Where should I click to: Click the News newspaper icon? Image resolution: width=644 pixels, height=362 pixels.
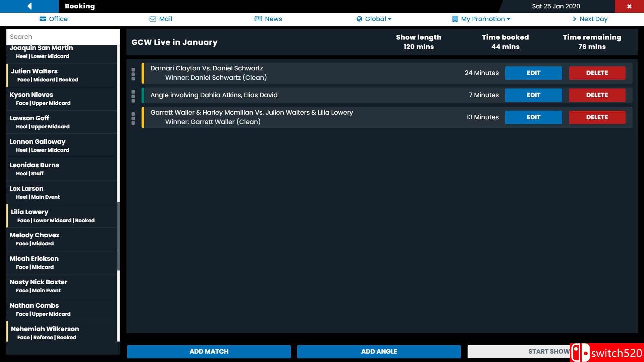pos(258,19)
